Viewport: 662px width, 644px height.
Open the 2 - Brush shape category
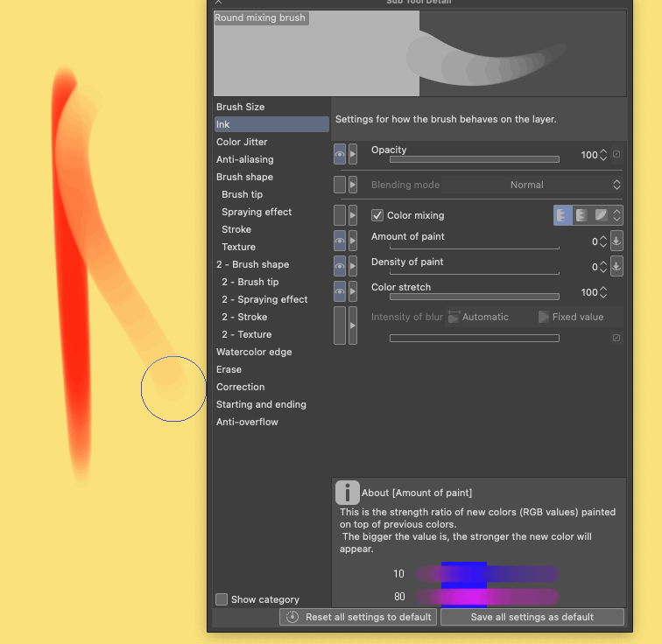[271, 264]
